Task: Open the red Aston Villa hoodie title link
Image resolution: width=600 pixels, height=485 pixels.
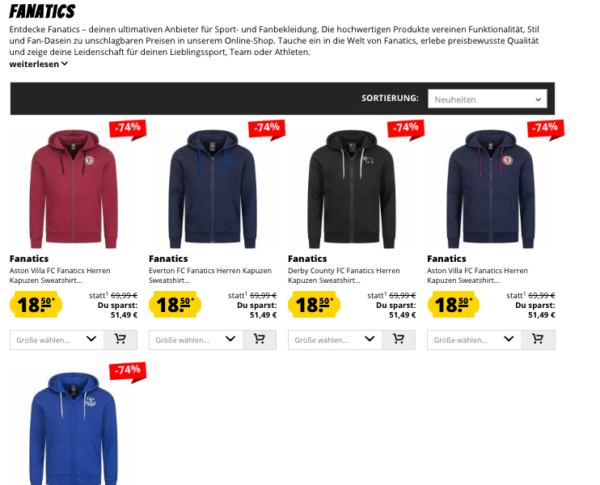Action: click(x=60, y=276)
